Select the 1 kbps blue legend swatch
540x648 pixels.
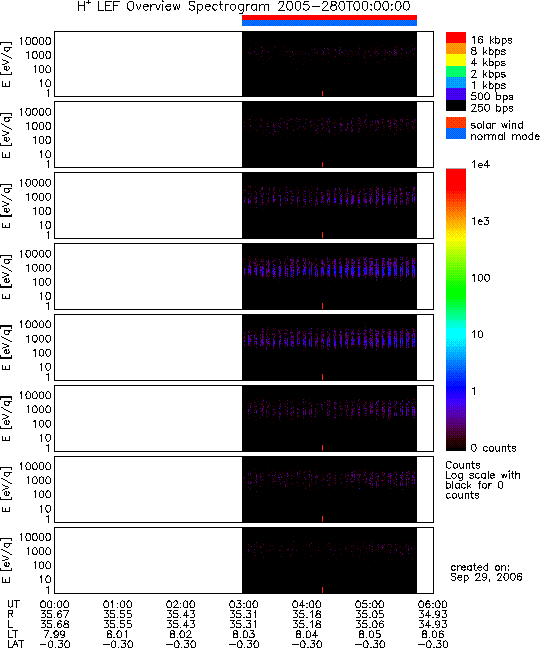[x=456, y=82]
